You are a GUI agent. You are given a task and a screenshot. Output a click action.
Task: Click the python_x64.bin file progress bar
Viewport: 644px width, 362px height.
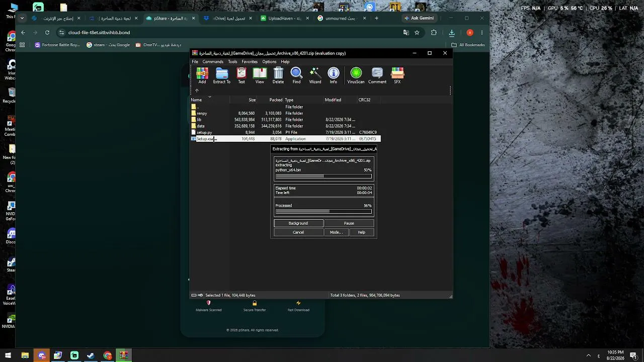(324, 176)
